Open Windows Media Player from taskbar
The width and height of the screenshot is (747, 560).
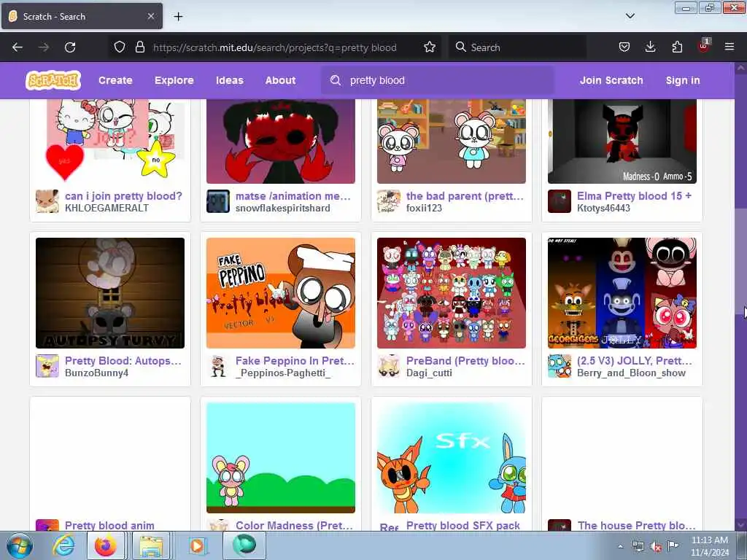(x=196, y=545)
